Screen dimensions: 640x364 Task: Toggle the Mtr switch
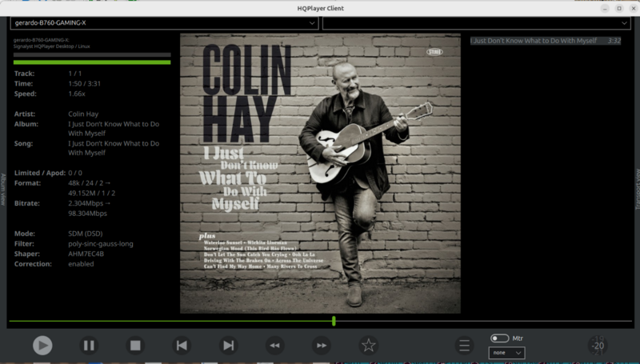point(499,338)
